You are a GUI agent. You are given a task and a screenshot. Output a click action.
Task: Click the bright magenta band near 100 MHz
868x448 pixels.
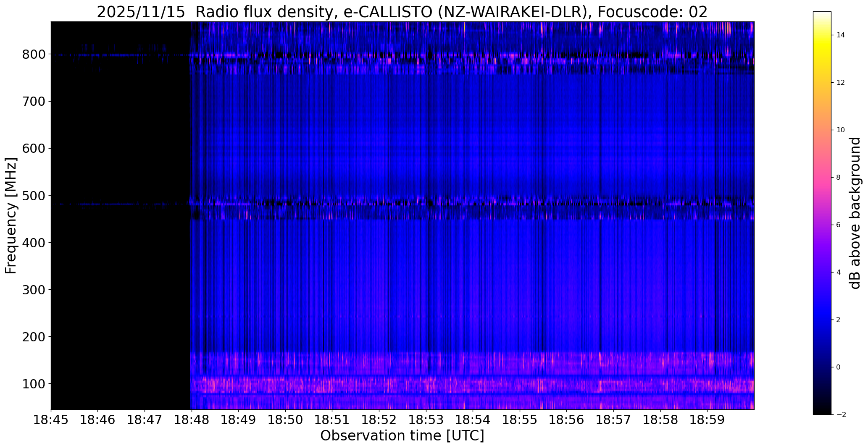tap(472, 385)
